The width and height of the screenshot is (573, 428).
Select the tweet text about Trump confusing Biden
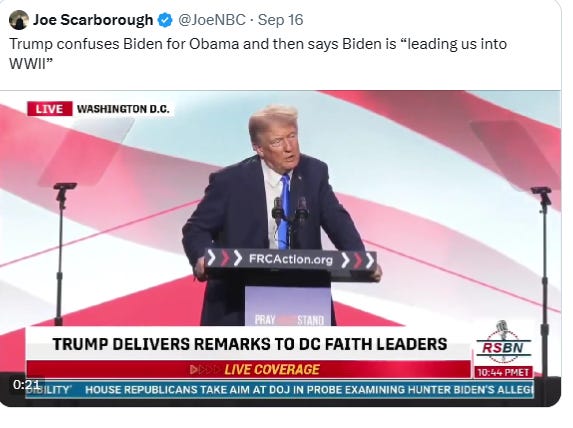[x=258, y=53]
